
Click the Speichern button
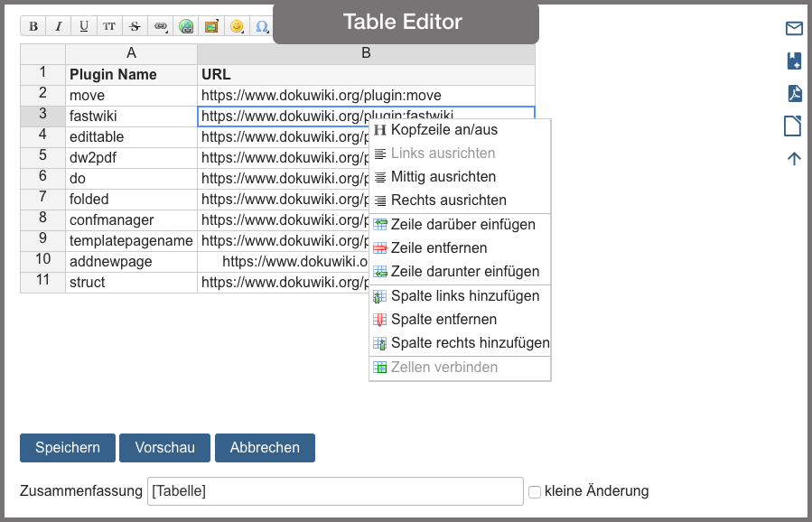click(x=68, y=448)
